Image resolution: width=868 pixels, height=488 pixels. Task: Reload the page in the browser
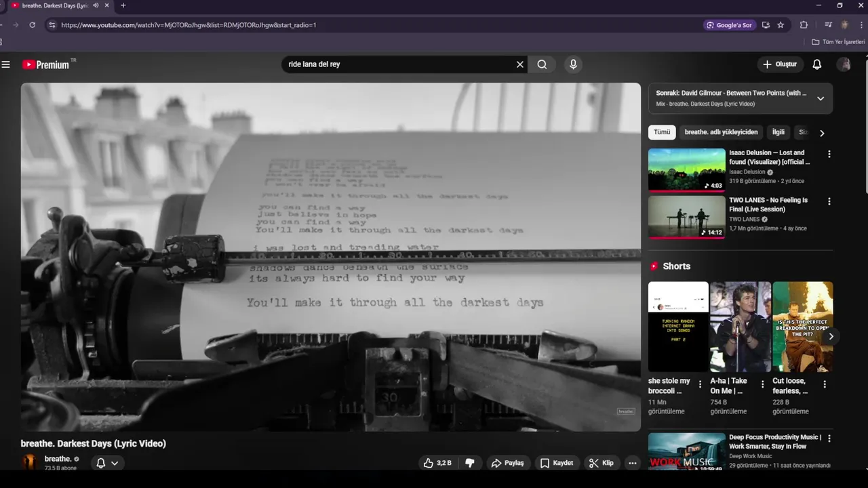click(32, 25)
